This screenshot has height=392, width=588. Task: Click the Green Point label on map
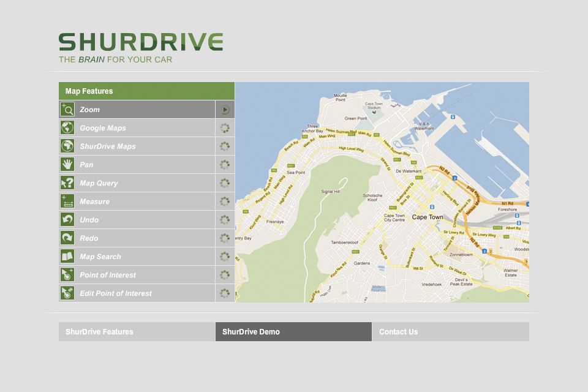point(356,118)
